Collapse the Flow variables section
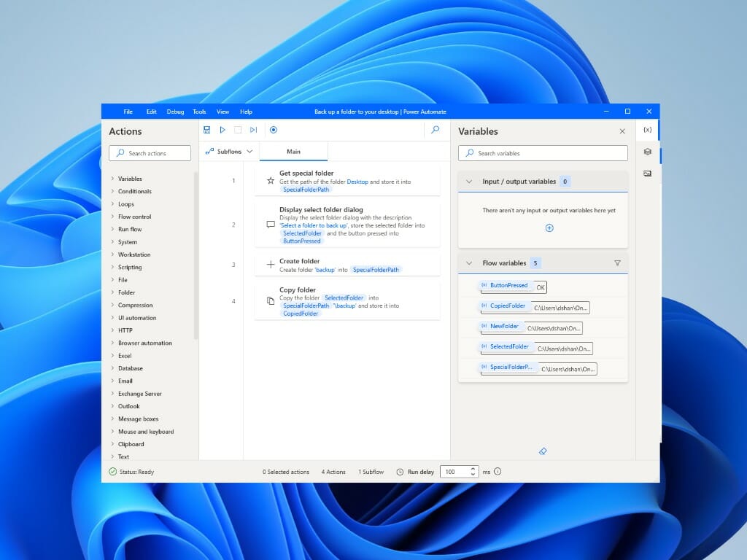The height and width of the screenshot is (560, 747). pos(469,263)
